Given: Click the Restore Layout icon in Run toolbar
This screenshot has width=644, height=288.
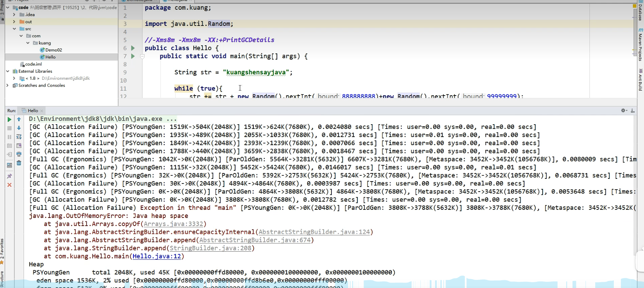Looking at the screenshot, I should [9, 165].
